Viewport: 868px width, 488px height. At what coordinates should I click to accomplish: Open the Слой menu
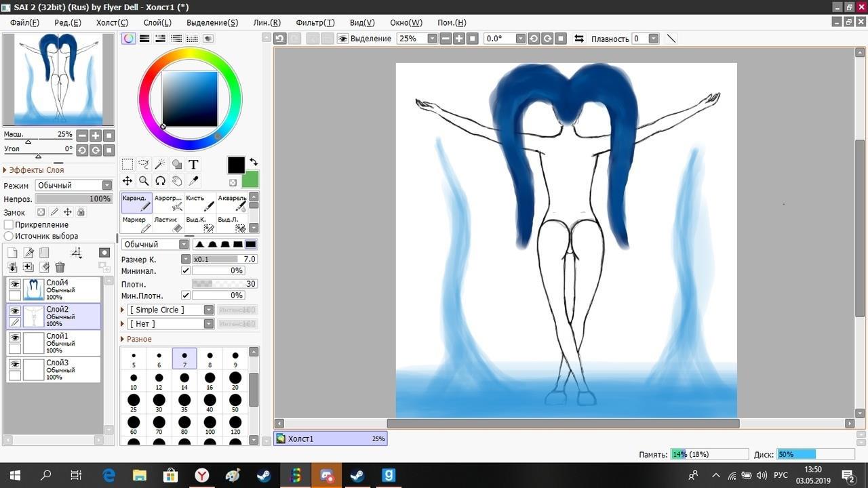point(157,22)
